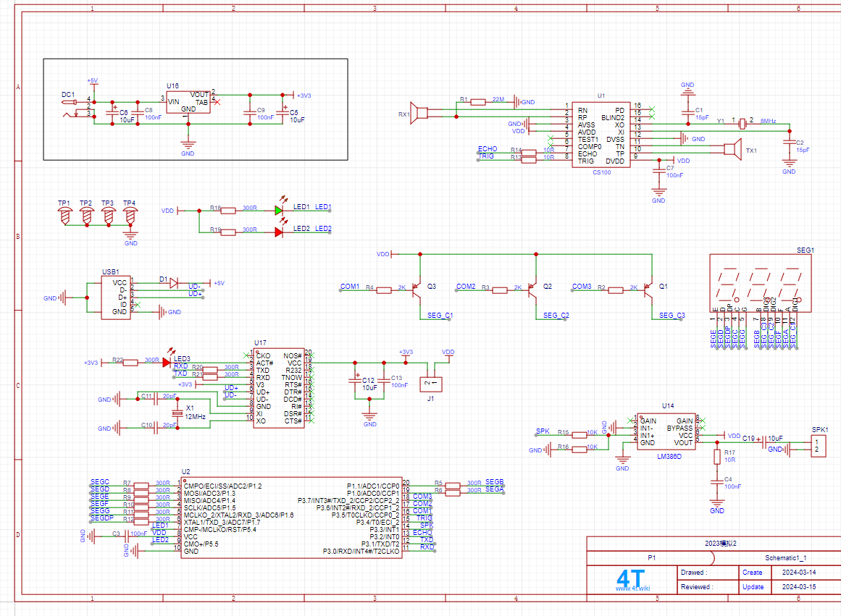Viewport: 841px width, 616px height.
Task: Click the COM1 net label by R4
Action: click(350, 287)
